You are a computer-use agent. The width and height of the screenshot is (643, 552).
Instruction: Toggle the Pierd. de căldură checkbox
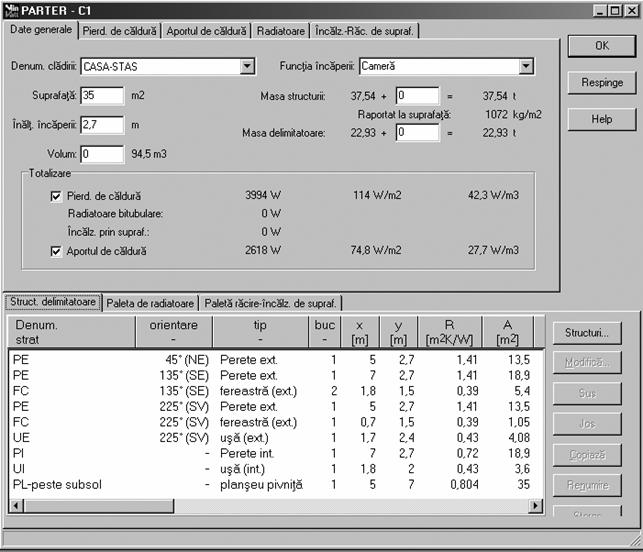tap(56, 196)
